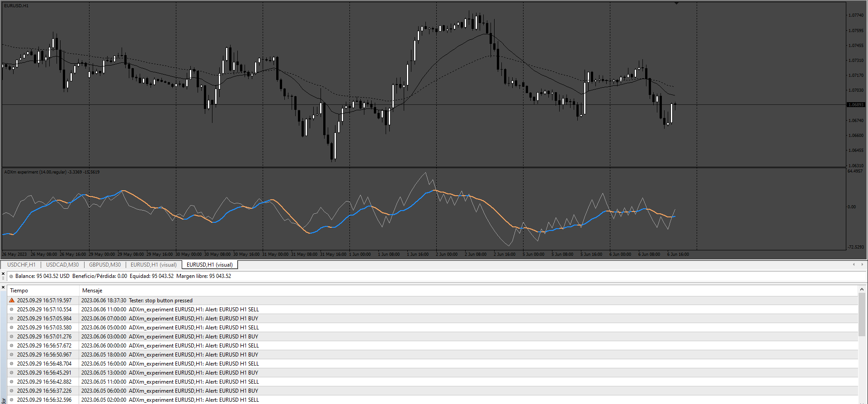
Task: Open the USDCAD,M30 chart tab
Action: pos(62,265)
